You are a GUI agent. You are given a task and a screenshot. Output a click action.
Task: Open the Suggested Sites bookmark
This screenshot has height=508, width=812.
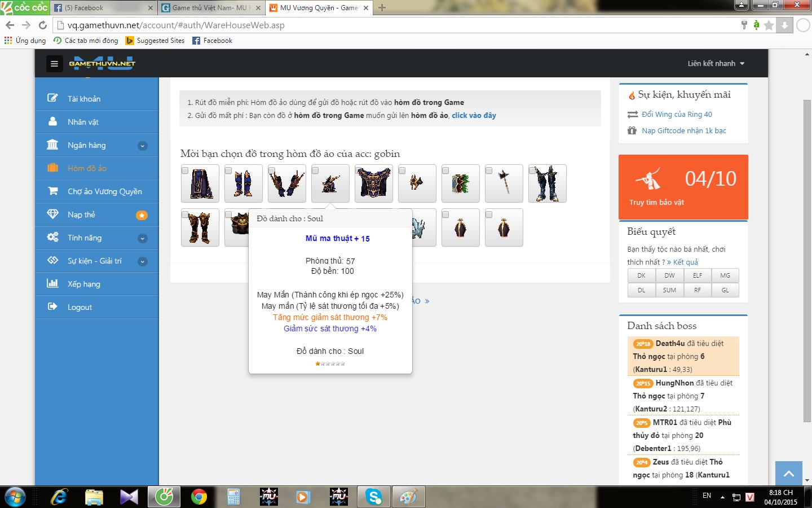pyautogui.click(x=155, y=41)
